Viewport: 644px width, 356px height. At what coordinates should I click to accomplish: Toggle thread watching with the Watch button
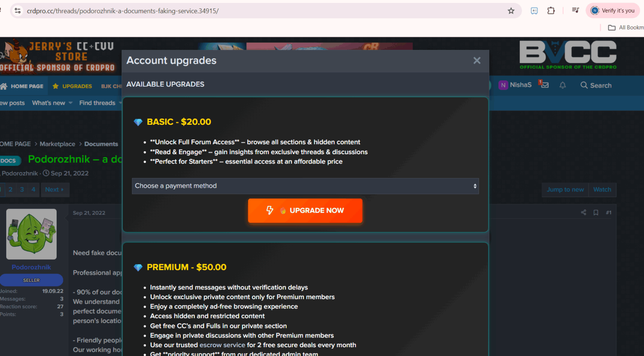tap(602, 189)
